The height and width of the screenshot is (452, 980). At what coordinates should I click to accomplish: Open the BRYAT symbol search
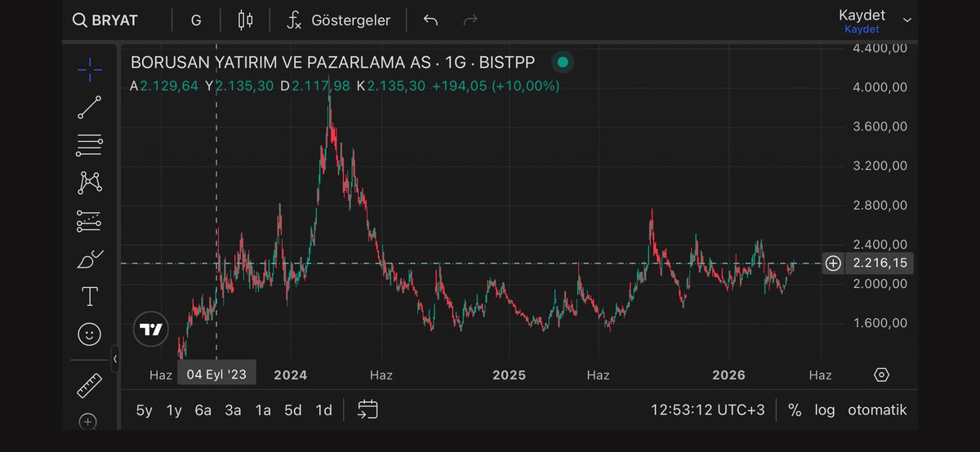105,20
